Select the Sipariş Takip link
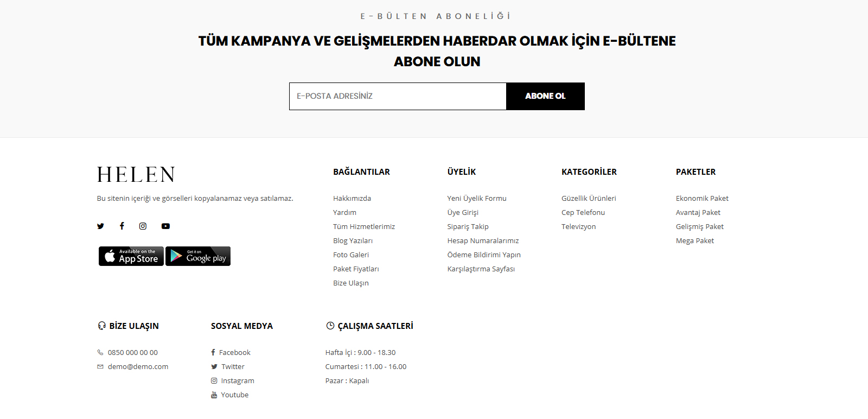This screenshot has height=419, width=868. click(x=468, y=227)
